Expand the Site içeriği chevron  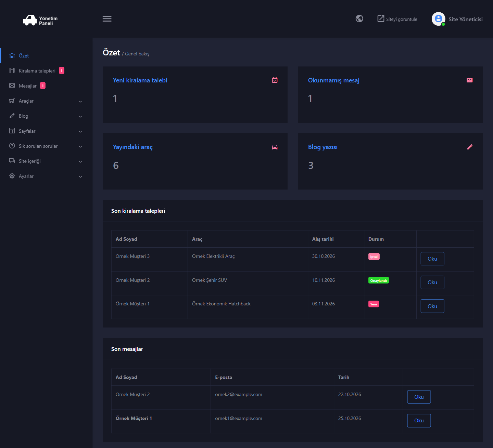tap(80, 161)
